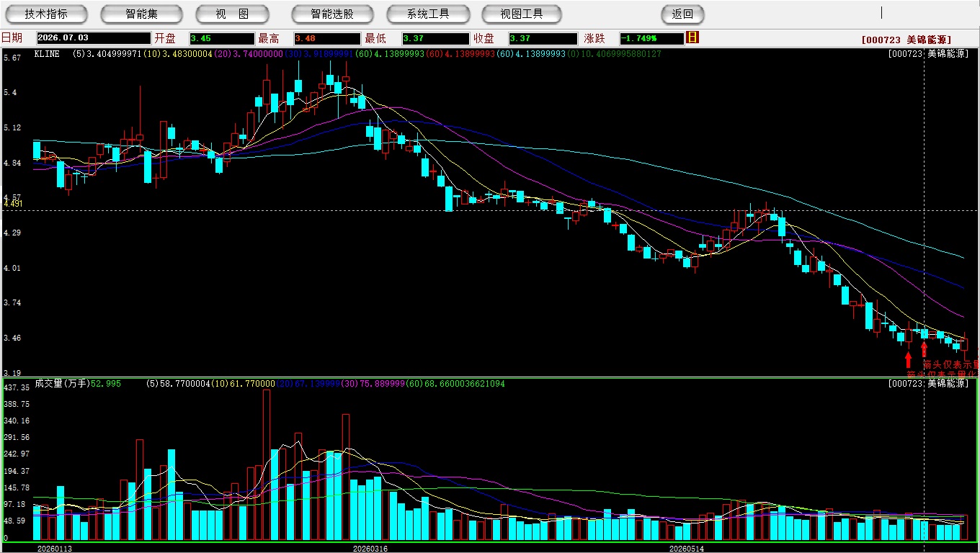Click the 最低 value field
The image size is (980, 553).
(435, 38)
